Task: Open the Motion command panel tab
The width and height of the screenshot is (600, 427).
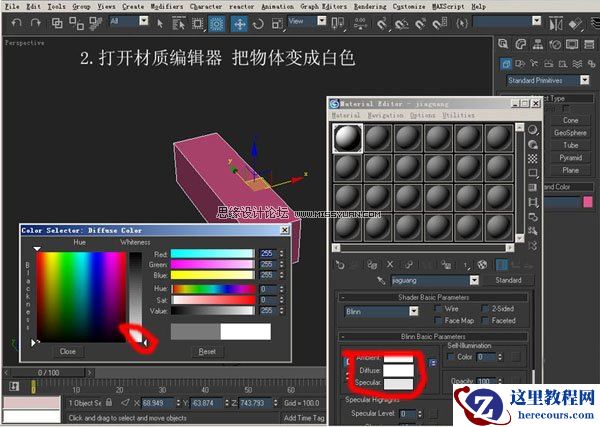Action: pos(555,44)
